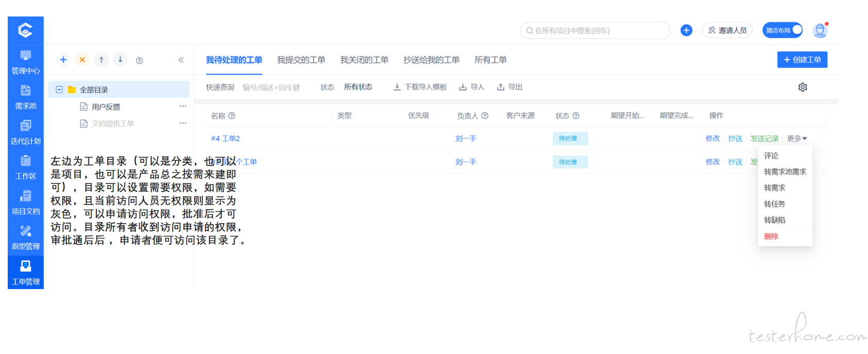Move the directory up with the arrow icon

click(101, 60)
